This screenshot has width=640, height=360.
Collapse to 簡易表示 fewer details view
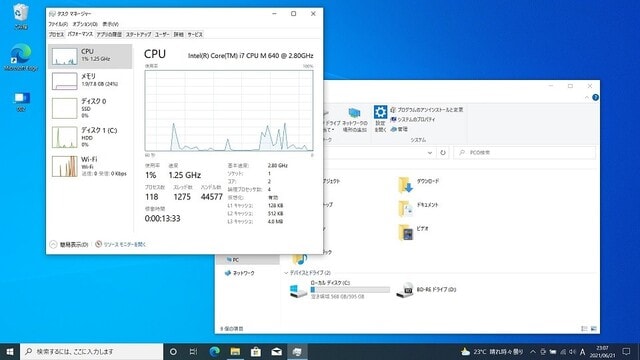tap(69, 244)
